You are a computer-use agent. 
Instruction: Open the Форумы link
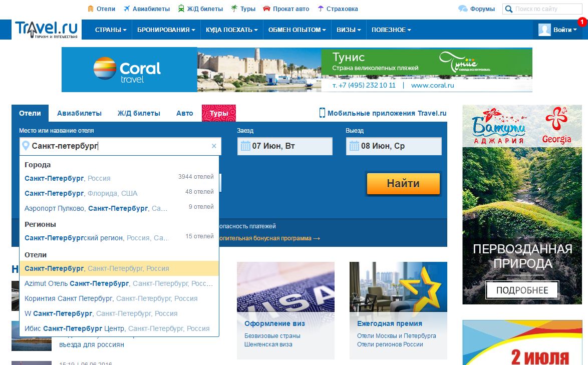point(482,9)
